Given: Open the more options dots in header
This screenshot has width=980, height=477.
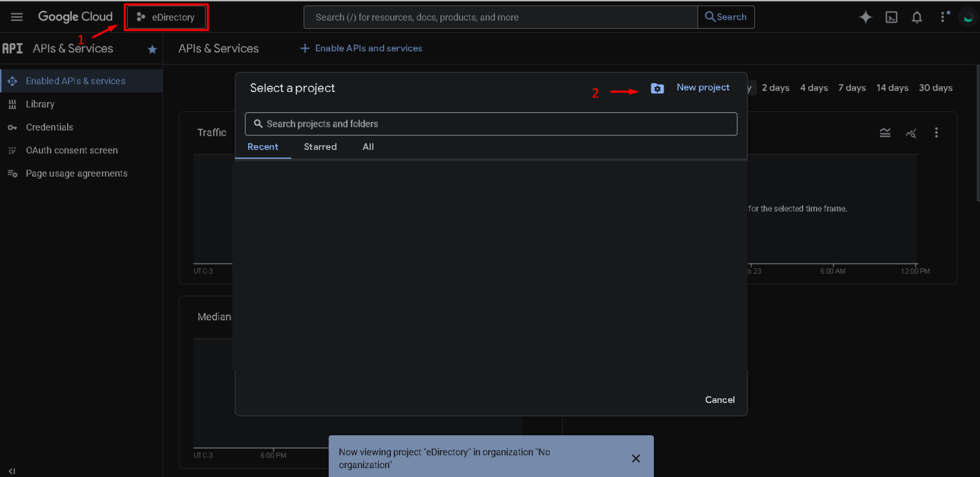Looking at the screenshot, I should click(x=944, y=17).
